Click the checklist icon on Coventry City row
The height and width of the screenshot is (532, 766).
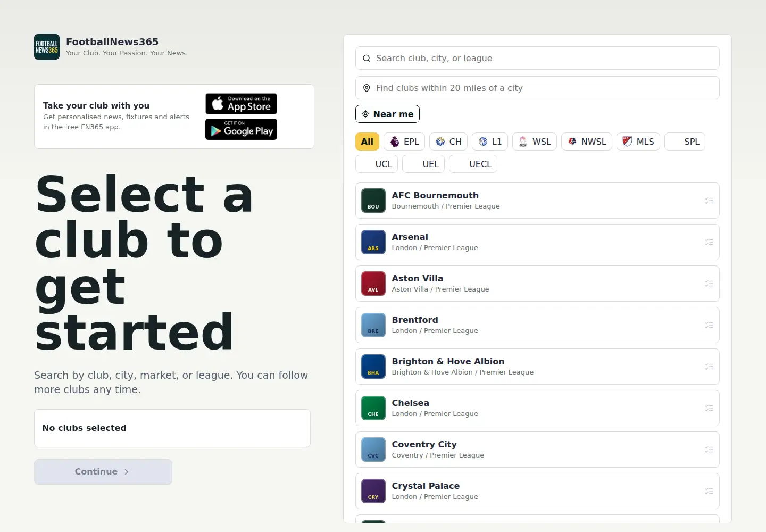point(709,450)
